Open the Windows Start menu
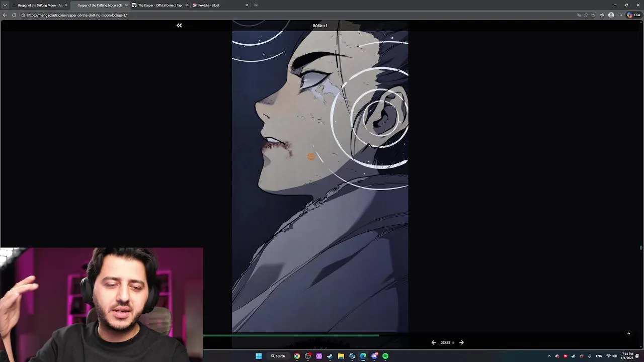 (x=259, y=356)
